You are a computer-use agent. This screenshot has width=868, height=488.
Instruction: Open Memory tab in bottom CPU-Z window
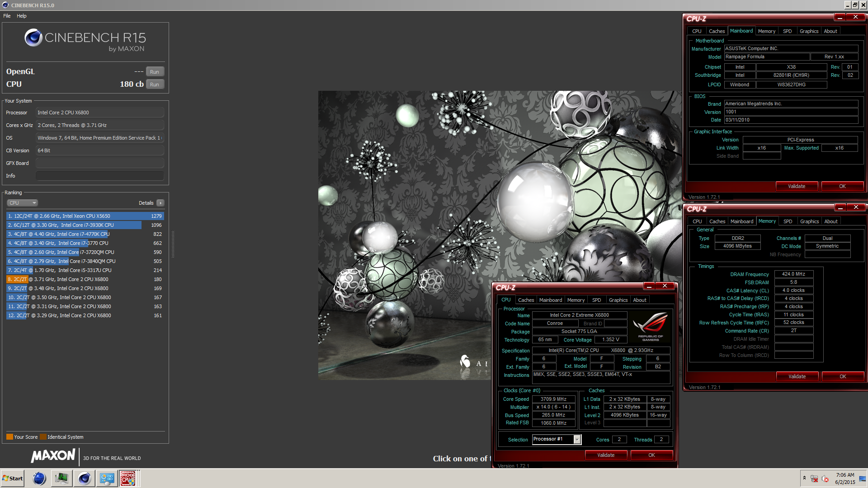pos(576,300)
